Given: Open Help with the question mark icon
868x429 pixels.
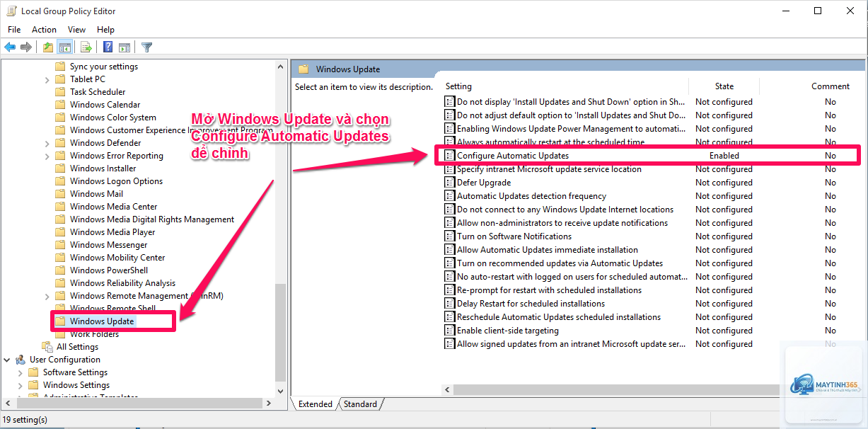Looking at the screenshot, I should coord(108,47).
